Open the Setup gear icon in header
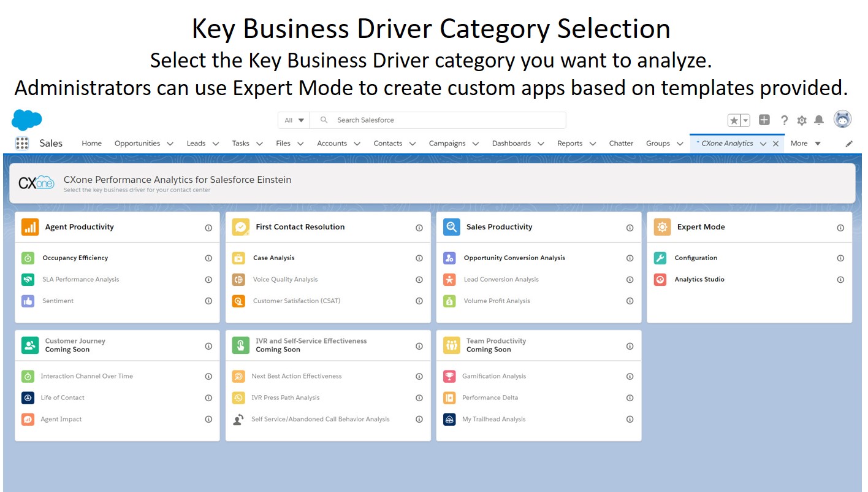Image resolution: width=868 pixels, height=492 pixels. (x=802, y=120)
